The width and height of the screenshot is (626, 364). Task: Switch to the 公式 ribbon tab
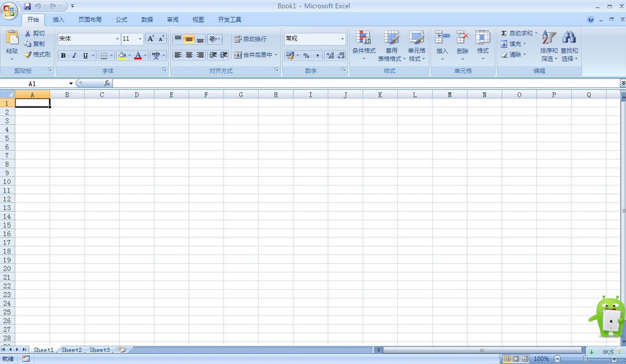[x=122, y=19]
